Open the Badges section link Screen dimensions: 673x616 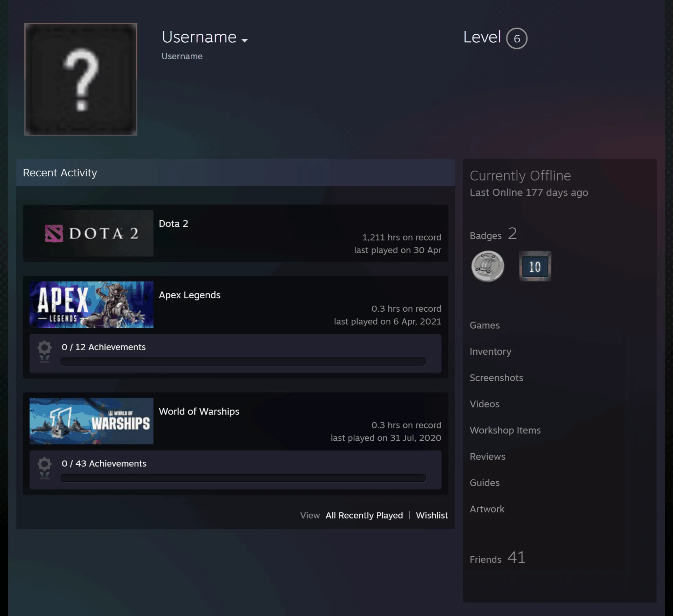click(493, 234)
